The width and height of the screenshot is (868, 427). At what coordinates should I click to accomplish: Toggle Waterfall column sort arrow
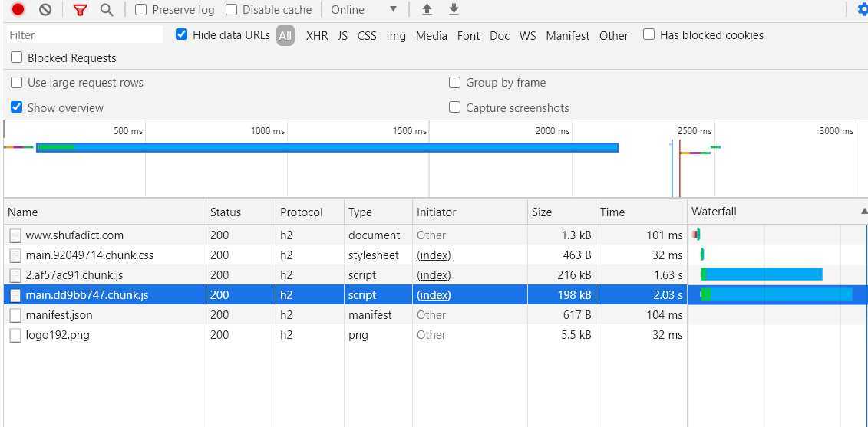pos(863,212)
